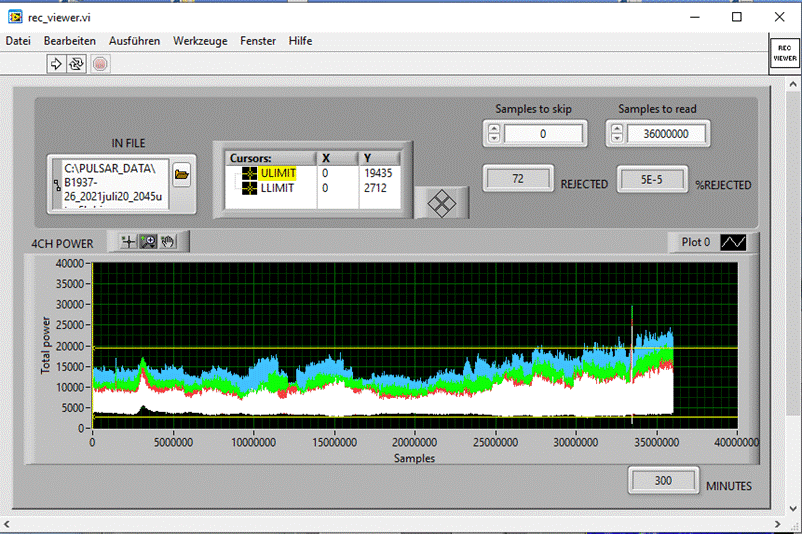
Task: Click the vertical scrollbar up arrow
Action: (793, 83)
